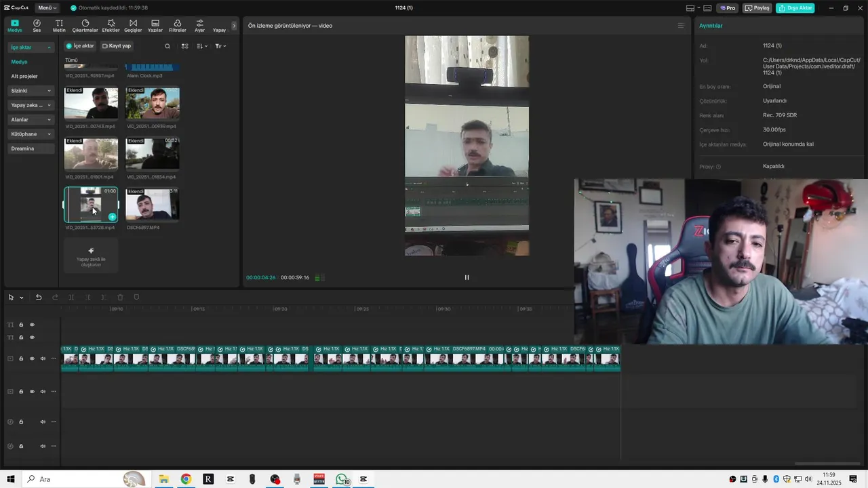Screen dimensions: 868x488
Task: Click the Kayıt yap record button
Action: 117,46
